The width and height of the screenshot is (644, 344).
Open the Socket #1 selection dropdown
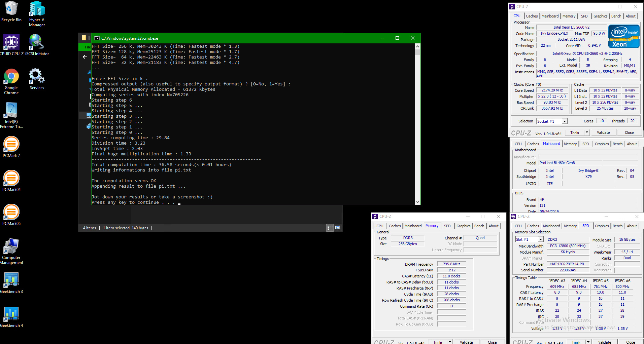pyautogui.click(x=552, y=121)
